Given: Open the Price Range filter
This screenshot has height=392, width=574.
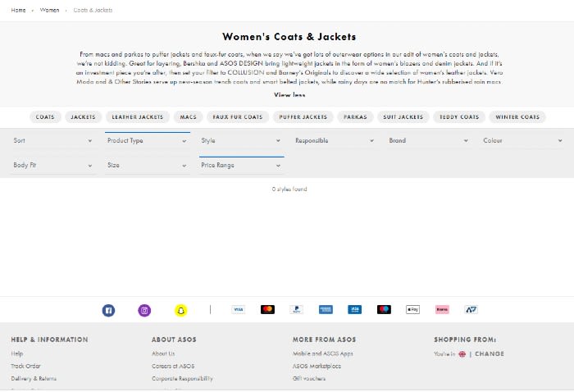Looking at the screenshot, I should pos(241,165).
